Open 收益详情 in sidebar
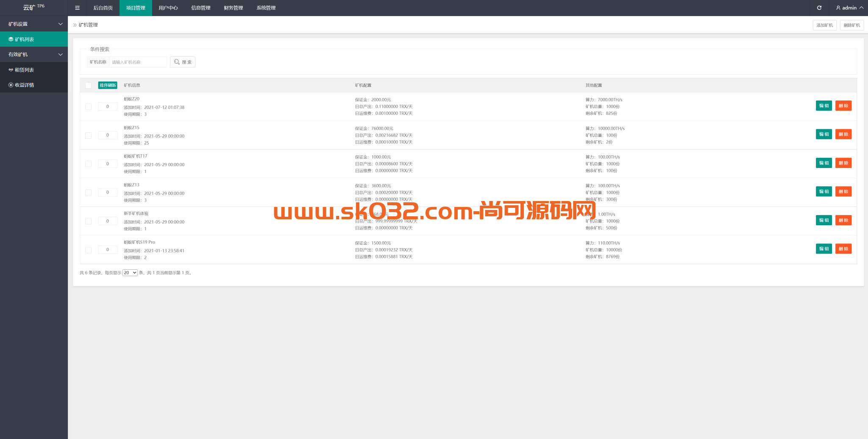Screen dimensions: 868x439 [x=34, y=85]
